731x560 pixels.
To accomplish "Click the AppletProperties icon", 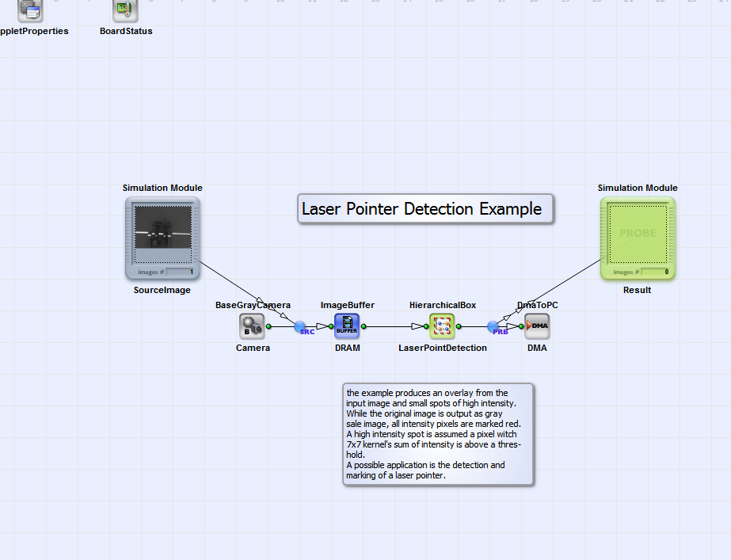I will [x=30, y=10].
